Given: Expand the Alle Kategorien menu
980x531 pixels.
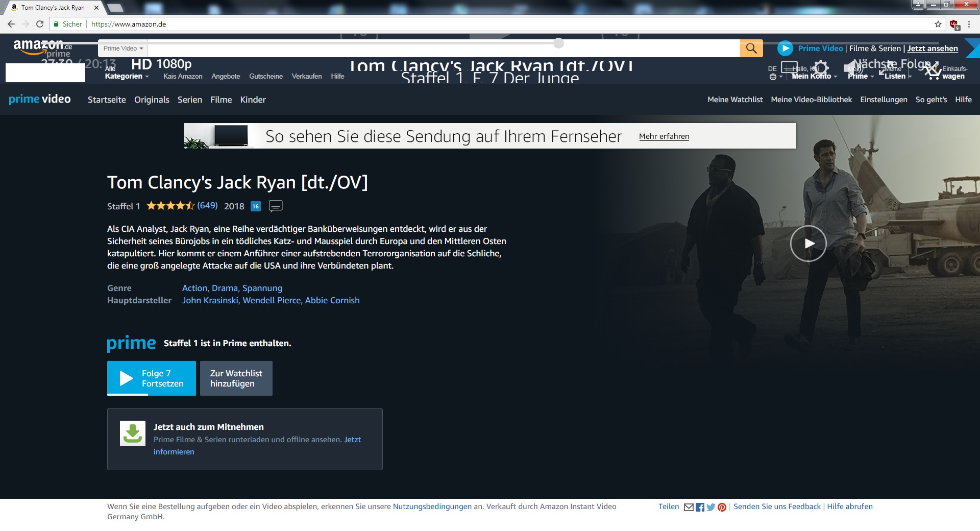Looking at the screenshot, I should tap(127, 73).
